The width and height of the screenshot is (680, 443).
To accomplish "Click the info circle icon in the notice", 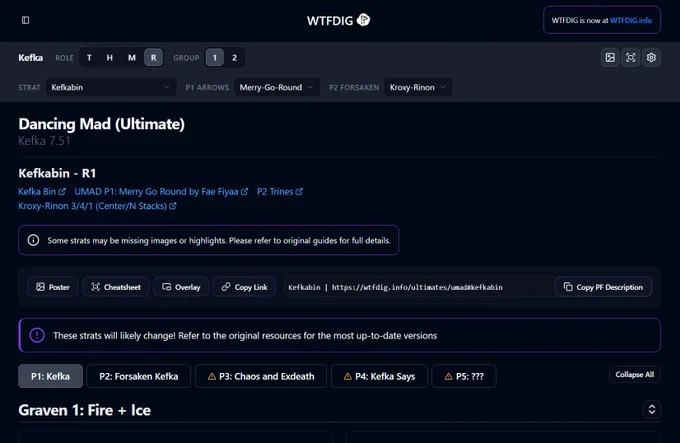I will [33, 240].
